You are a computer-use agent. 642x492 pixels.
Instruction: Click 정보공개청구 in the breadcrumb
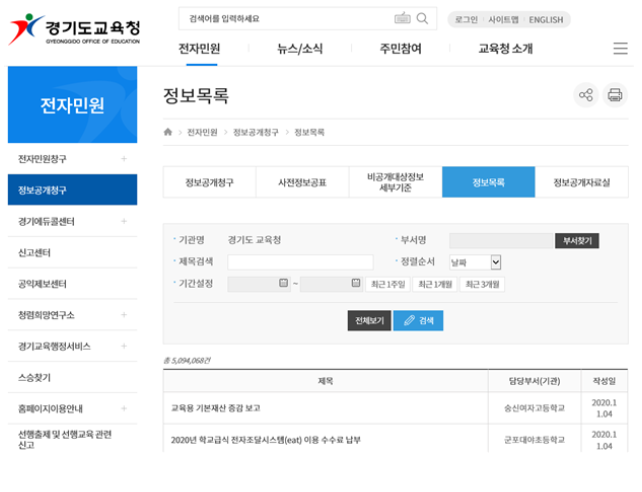(256, 132)
